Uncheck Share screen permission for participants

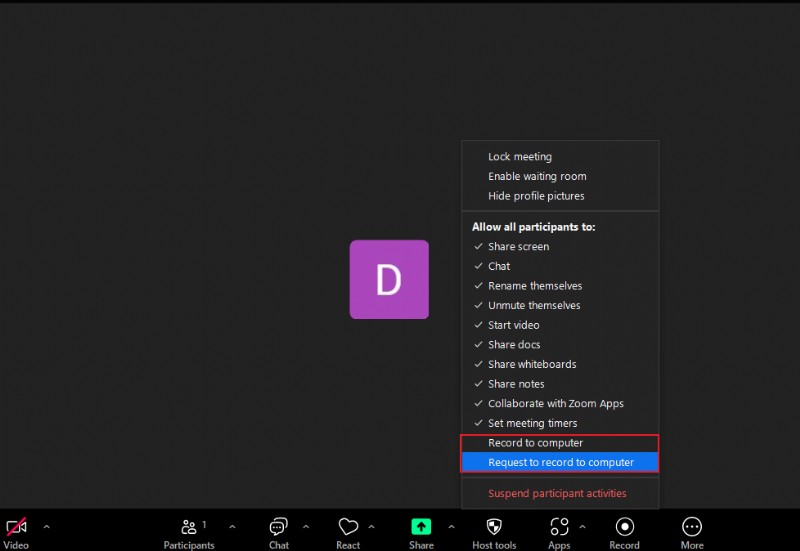coord(518,247)
